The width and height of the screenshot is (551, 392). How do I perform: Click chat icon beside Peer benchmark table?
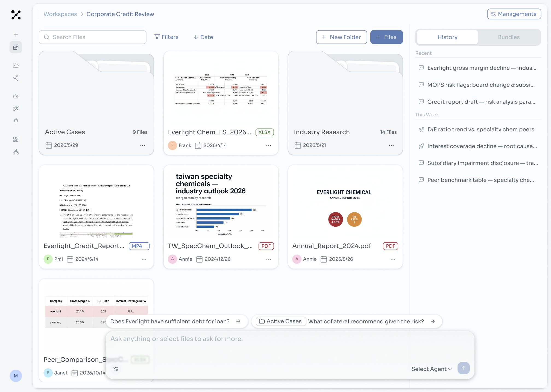click(x=421, y=180)
